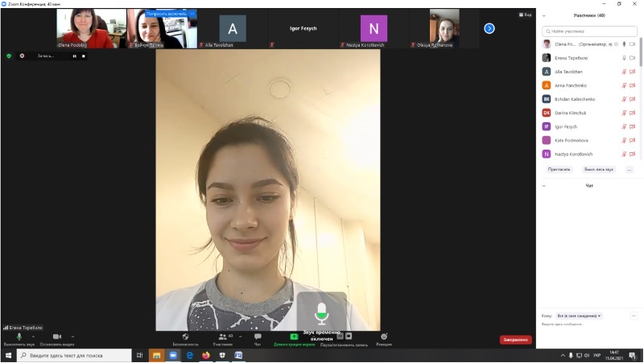Viewport: 644px width, 363px height.
Task: Stop recording in the bottom toolbar
Action: click(x=349, y=336)
